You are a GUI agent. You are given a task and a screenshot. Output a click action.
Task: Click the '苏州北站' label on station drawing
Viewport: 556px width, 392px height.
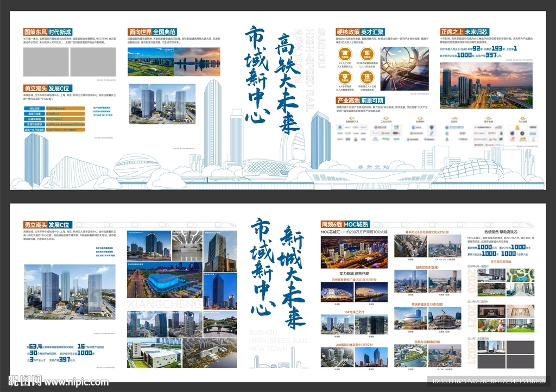coord(372,166)
